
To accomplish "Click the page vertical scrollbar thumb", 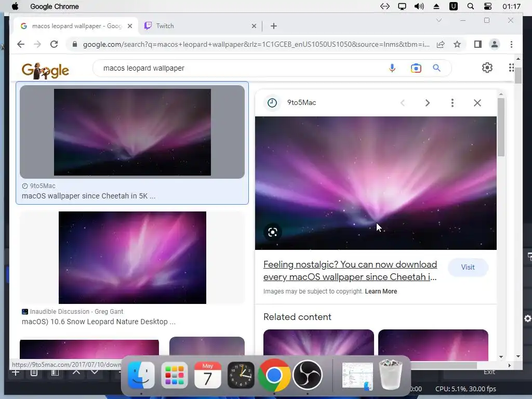I will tap(518, 75).
